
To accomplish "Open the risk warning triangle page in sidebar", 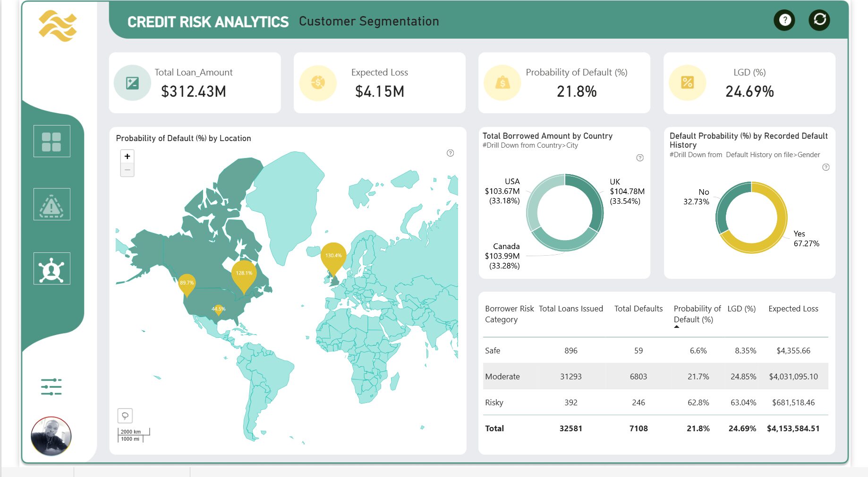I will coord(51,204).
